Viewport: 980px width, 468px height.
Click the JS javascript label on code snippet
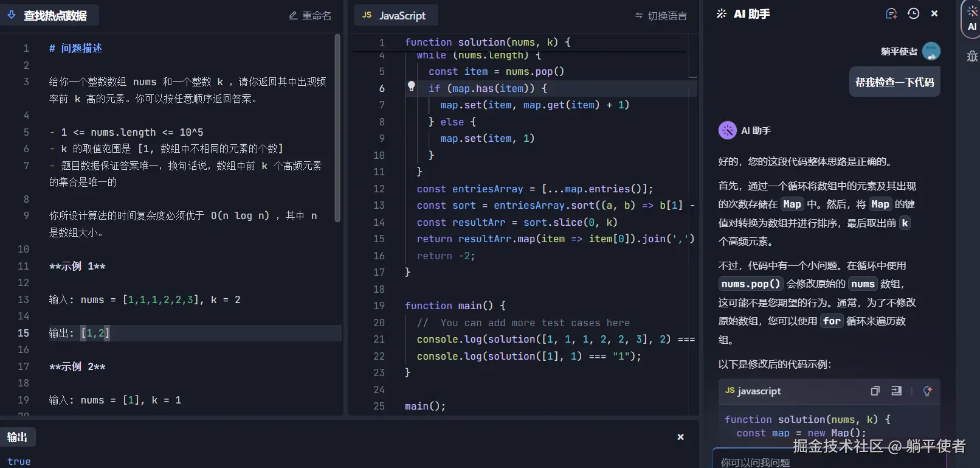[753, 391]
